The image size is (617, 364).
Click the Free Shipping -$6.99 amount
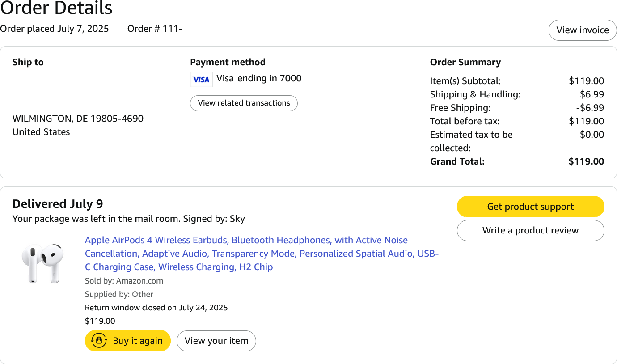590,108
